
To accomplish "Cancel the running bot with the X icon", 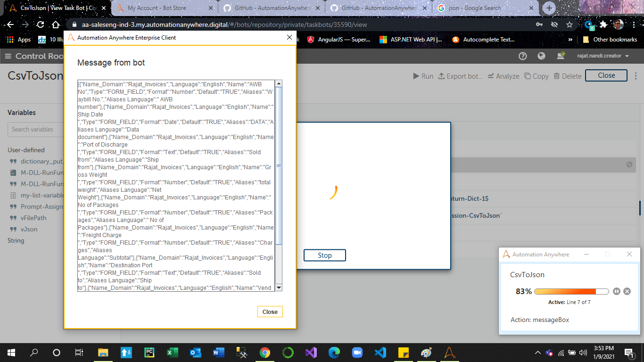I will 627,291.
